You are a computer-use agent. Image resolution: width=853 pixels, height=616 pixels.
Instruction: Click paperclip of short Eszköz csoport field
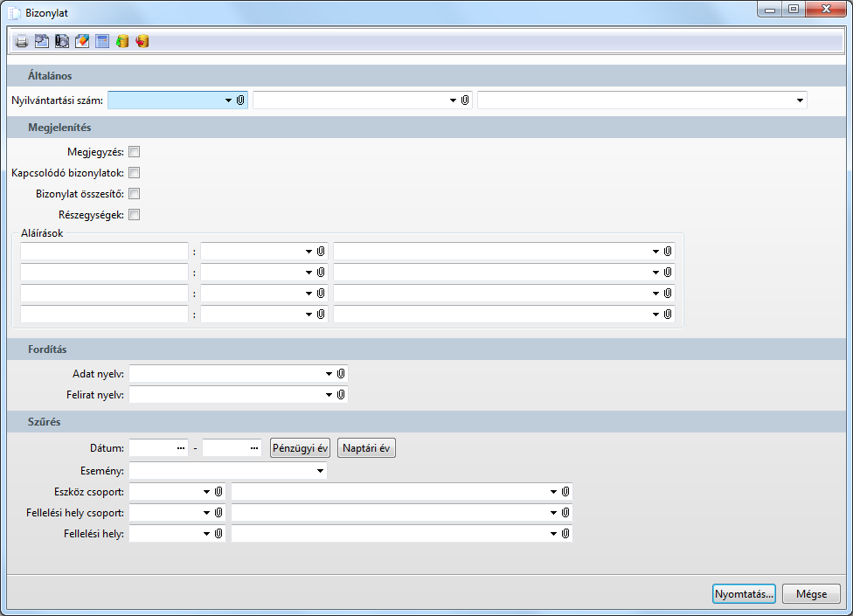[x=218, y=492]
